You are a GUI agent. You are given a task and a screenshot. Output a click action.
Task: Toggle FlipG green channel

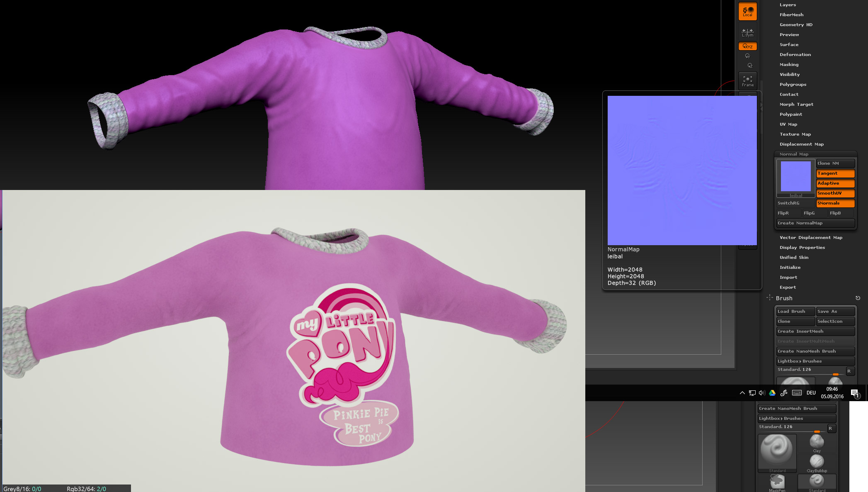coord(815,213)
